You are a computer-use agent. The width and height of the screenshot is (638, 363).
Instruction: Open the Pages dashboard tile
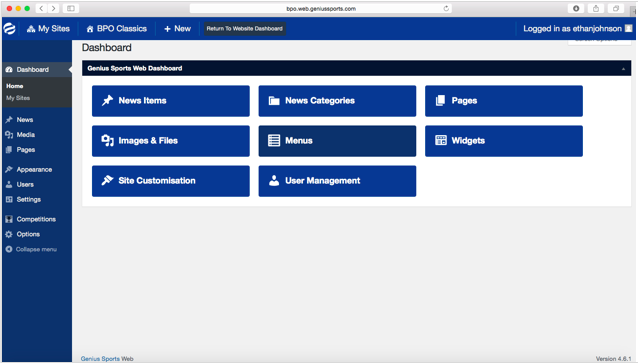pos(504,101)
